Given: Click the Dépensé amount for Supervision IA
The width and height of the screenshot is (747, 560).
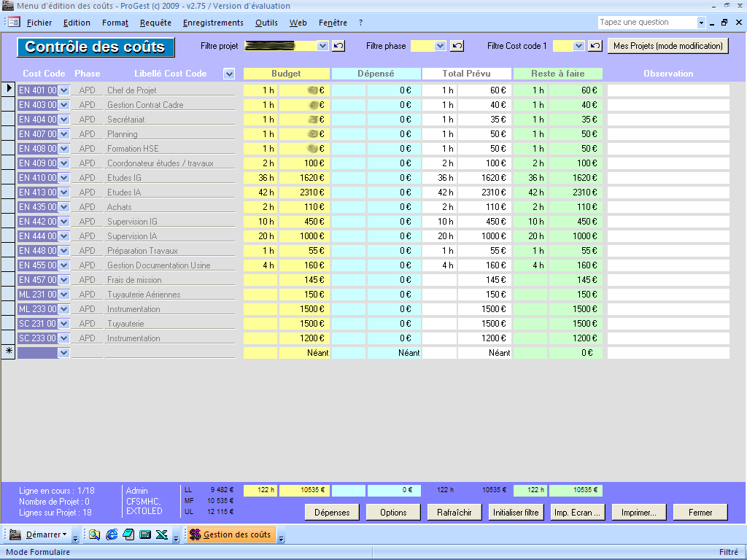Looking at the screenshot, I should [x=394, y=236].
